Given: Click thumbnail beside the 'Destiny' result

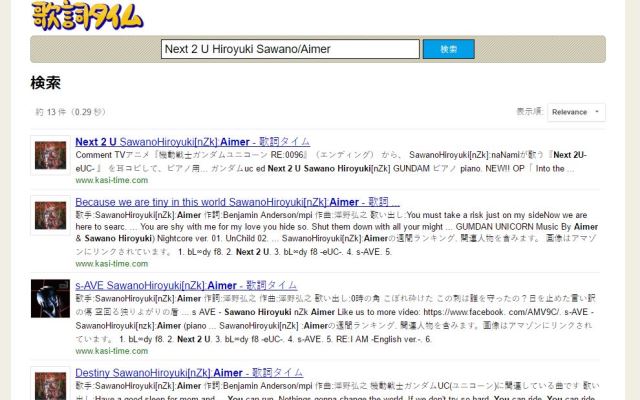Looking at the screenshot, I should [x=50, y=384].
